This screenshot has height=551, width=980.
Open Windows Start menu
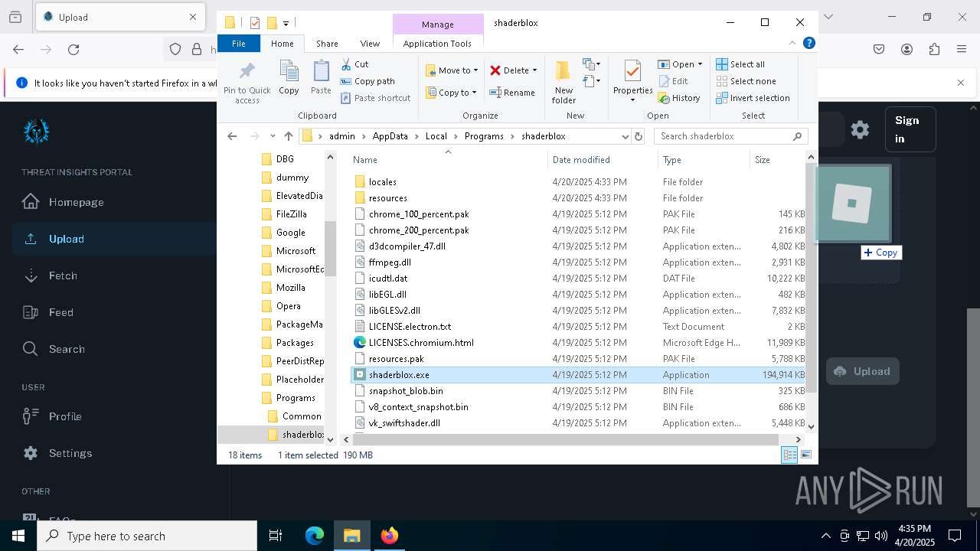[18, 536]
